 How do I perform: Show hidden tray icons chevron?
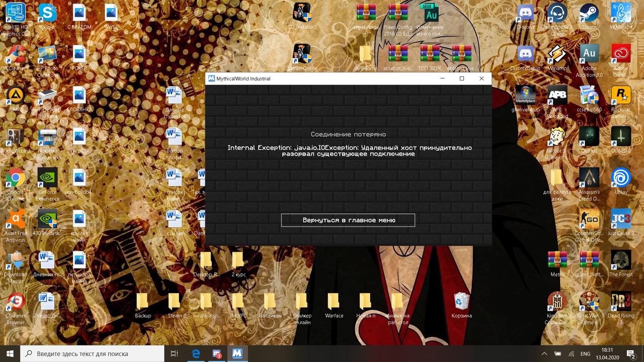544,353
